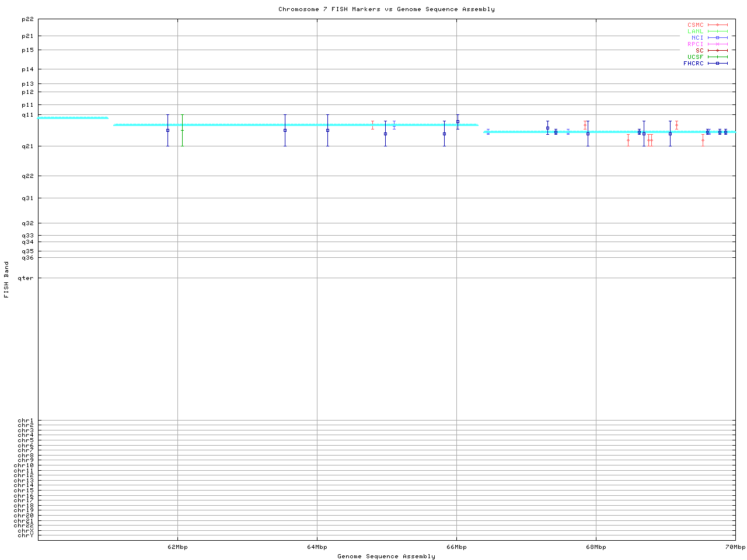Click the chrY row label
Screen dimensions: 747x560
[x=26, y=535]
